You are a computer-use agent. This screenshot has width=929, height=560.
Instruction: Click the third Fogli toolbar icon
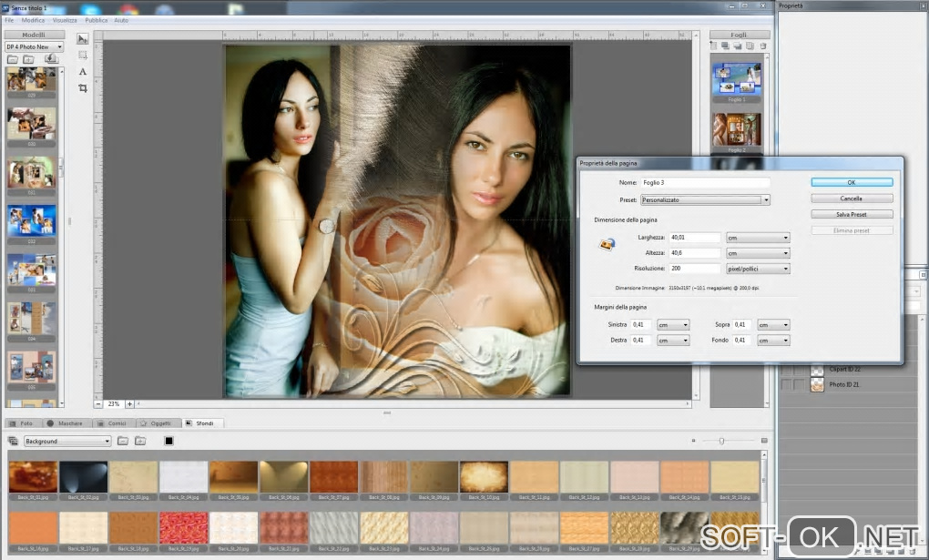[x=737, y=46]
